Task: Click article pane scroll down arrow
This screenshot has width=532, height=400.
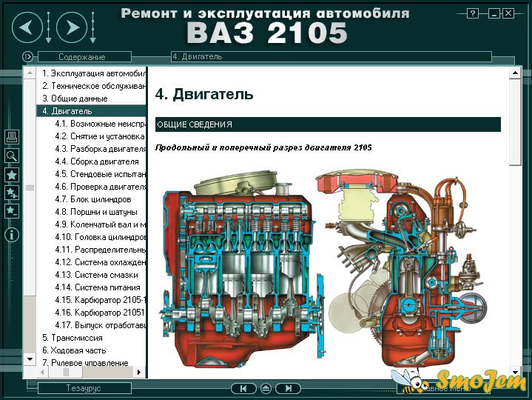Action: point(516,372)
